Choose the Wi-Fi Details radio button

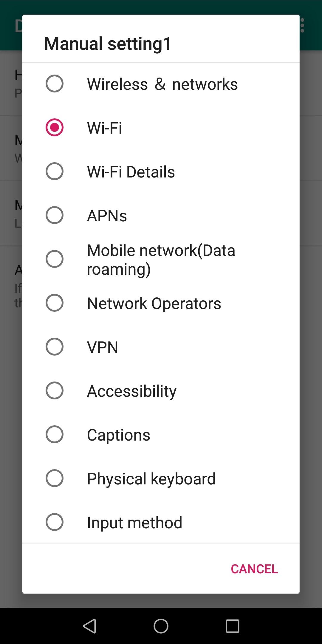click(x=54, y=171)
